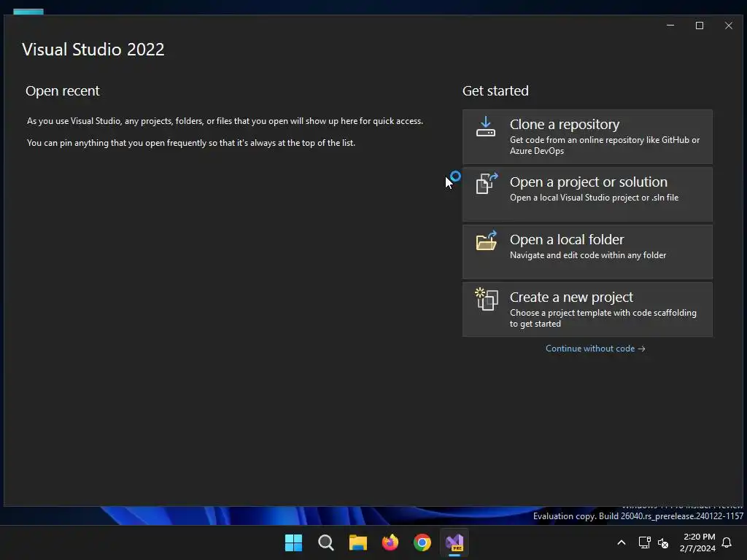Launch Firefox from the taskbar

pos(390,542)
